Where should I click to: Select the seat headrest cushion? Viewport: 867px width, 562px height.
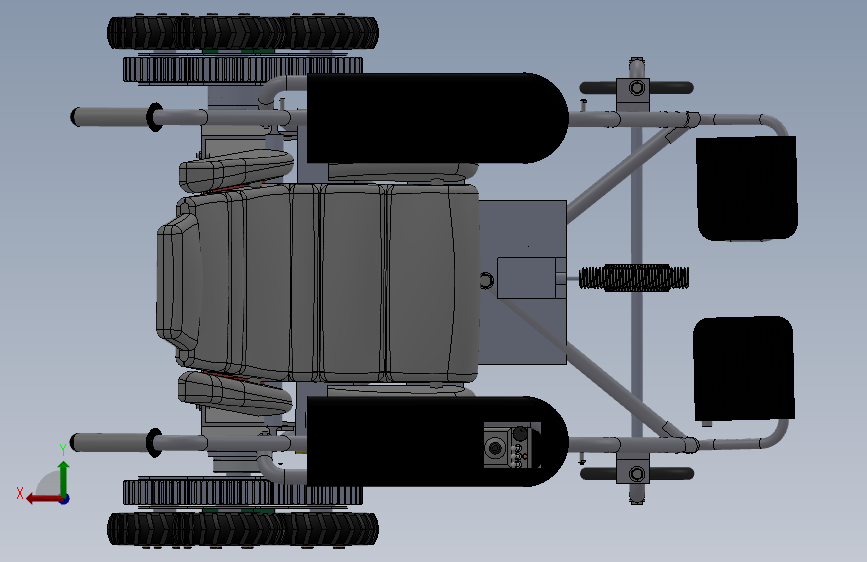point(179,281)
